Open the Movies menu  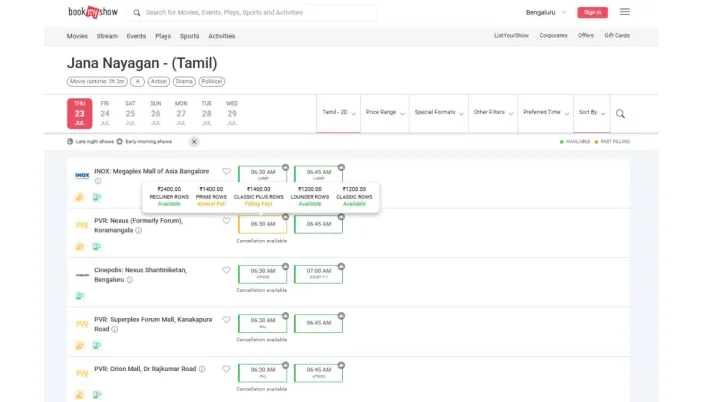click(x=77, y=36)
